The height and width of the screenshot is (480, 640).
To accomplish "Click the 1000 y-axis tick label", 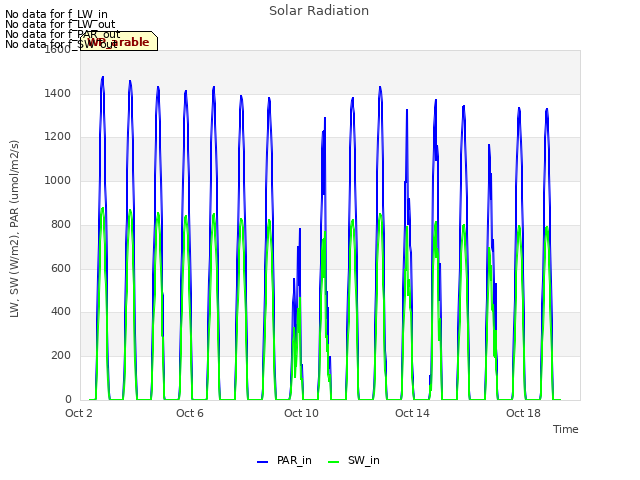I will tap(58, 180).
